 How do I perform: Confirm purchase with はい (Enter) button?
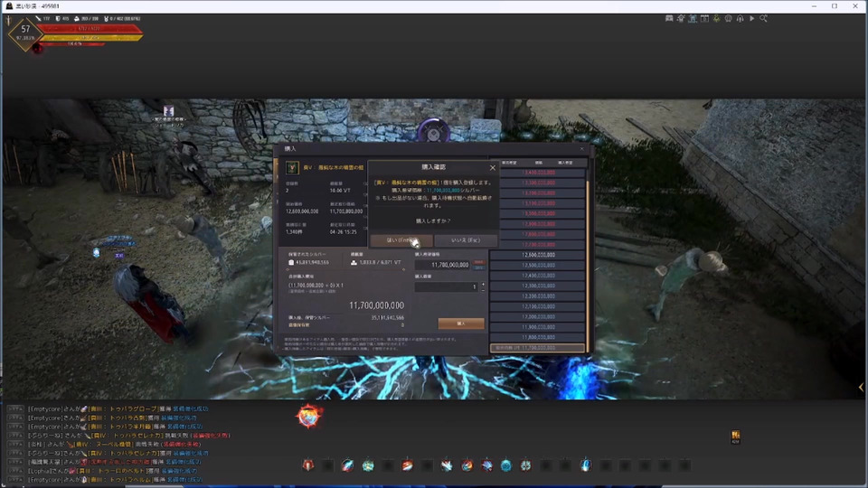point(401,240)
